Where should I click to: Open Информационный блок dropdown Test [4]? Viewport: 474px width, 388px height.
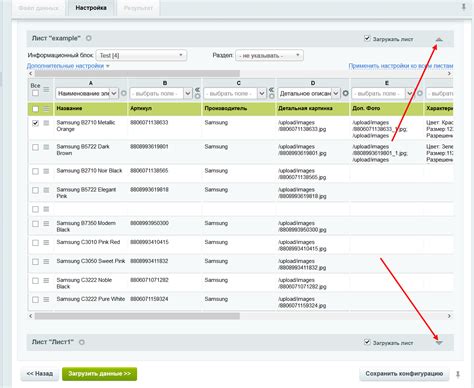click(x=141, y=55)
